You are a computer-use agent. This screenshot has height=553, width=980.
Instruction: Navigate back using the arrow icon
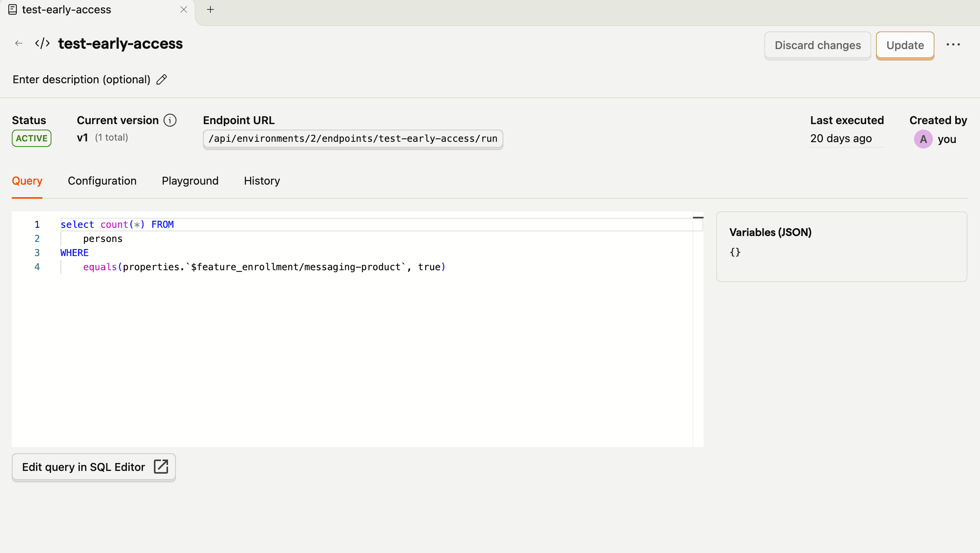tap(19, 43)
